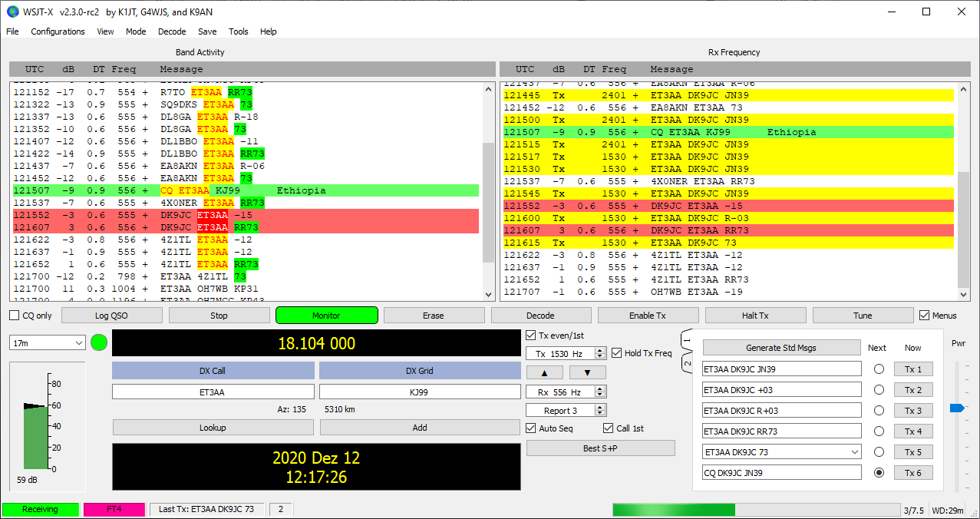The width and height of the screenshot is (980, 519).
Task: Open the Decode menu
Action: [172, 31]
